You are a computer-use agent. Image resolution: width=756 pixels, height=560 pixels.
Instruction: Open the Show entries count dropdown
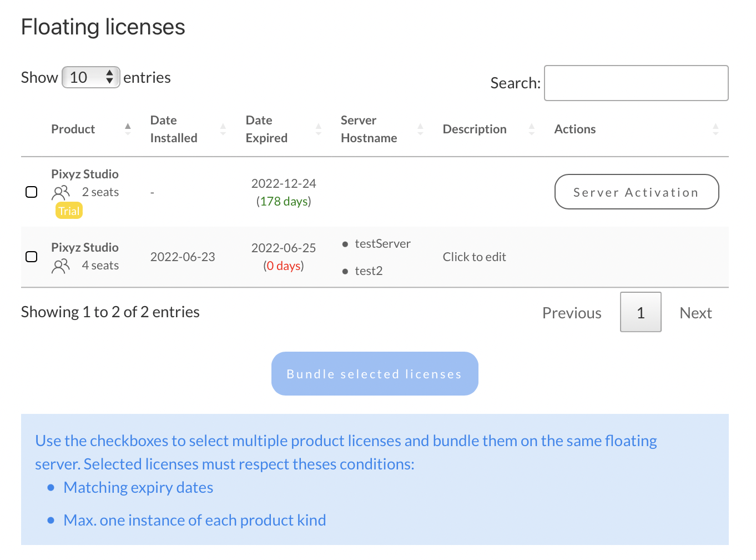pyautogui.click(x=90, y=77)
